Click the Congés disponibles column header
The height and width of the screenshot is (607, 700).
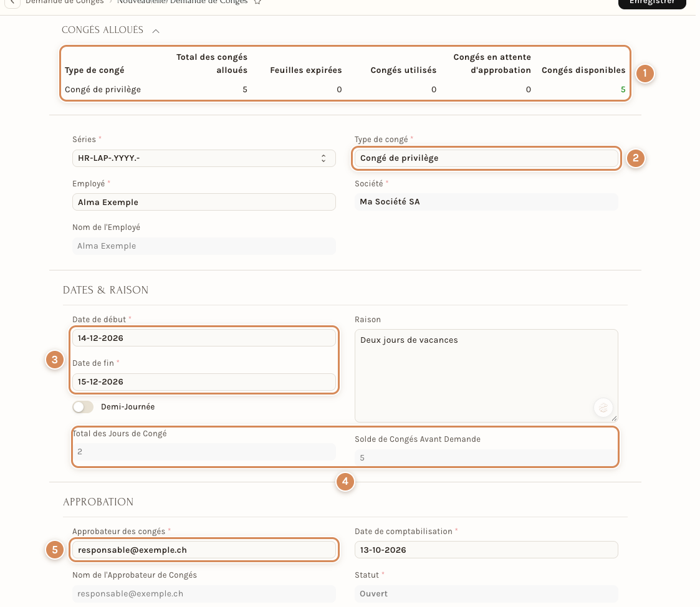583,70
